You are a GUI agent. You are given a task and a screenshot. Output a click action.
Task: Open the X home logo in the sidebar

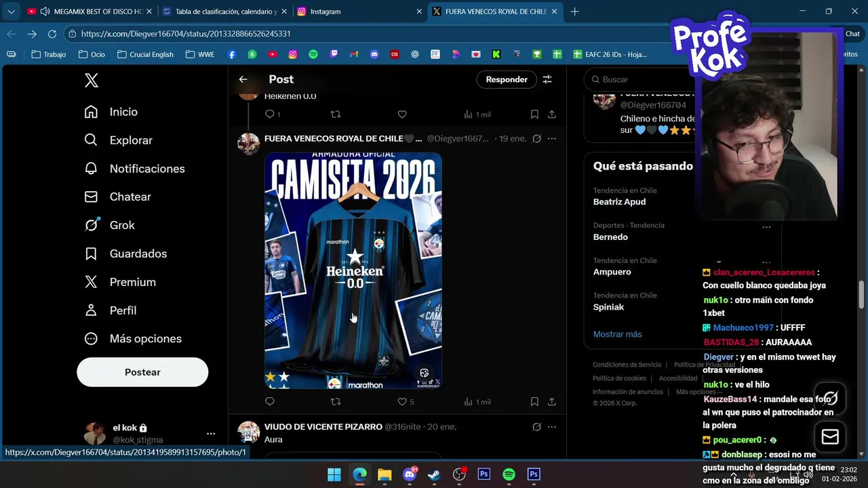[92, 81]
